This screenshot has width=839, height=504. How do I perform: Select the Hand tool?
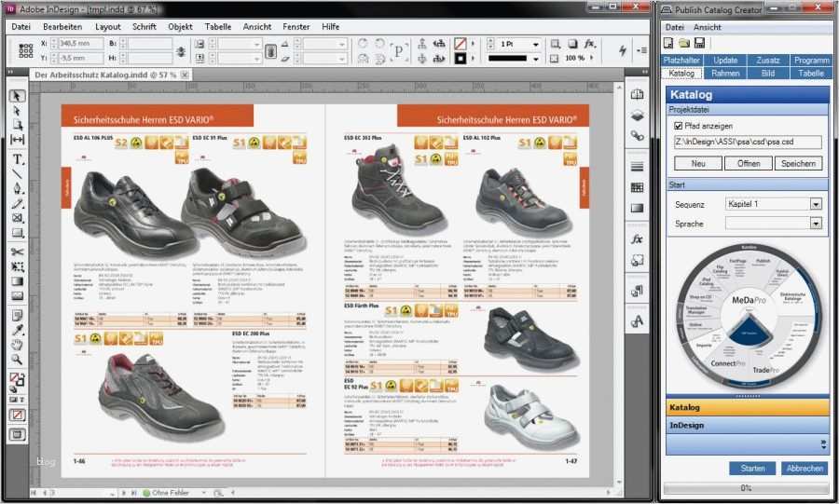[17, 345]
